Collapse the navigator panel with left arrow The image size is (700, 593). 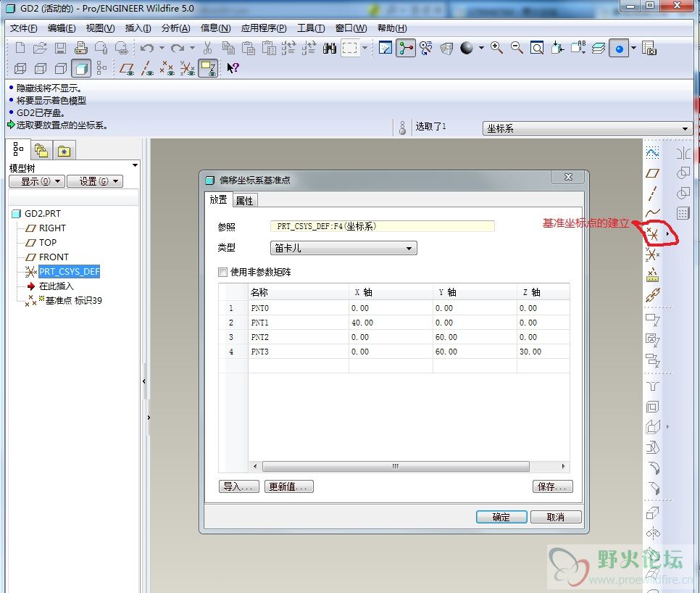click(144, 381)
